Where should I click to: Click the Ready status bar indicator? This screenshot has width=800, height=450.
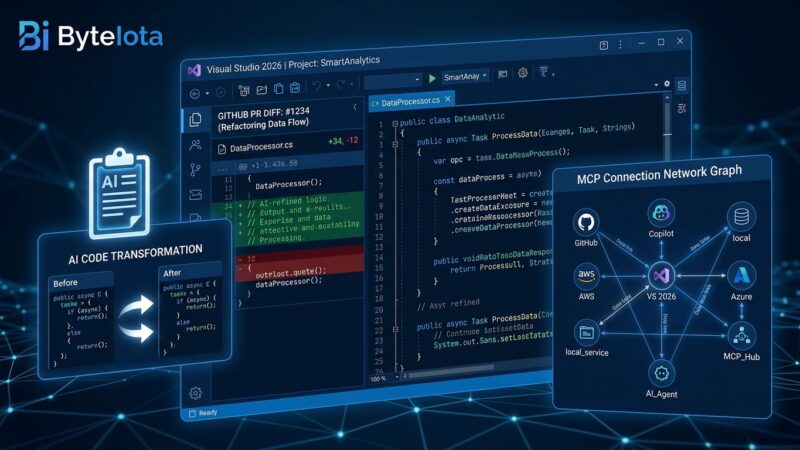pyautogui.click(x=203, y=413)
